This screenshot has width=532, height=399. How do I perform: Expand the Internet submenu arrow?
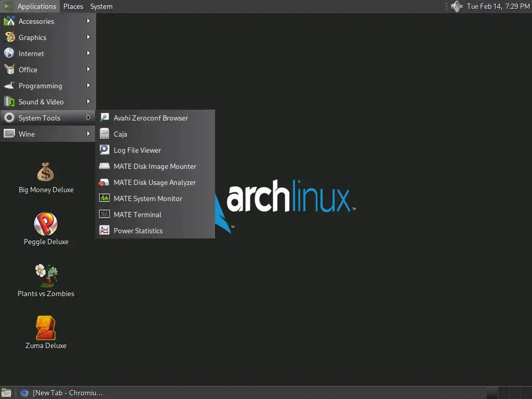point(88,54)
